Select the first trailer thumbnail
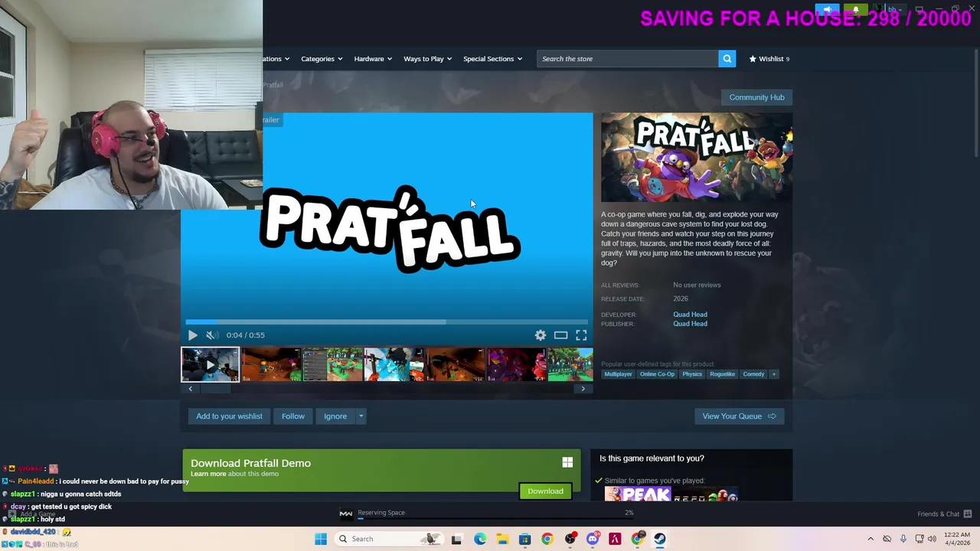The height and width of the screenshot is (551, 980). point(210,364)
